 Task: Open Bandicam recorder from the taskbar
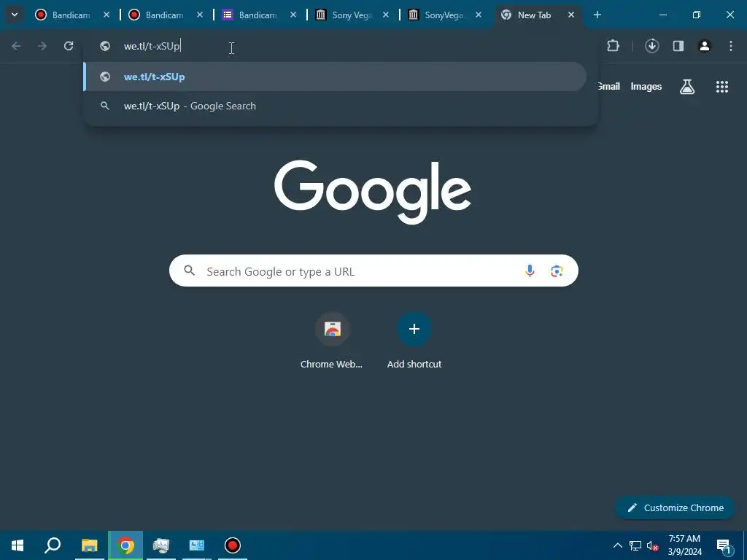(x=233, y=545)
